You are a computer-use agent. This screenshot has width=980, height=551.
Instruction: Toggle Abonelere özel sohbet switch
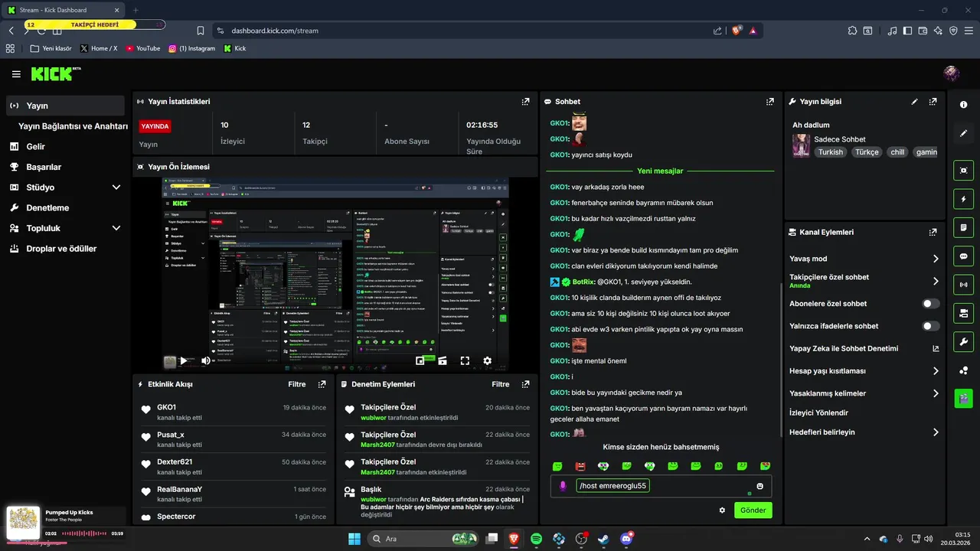[x=931, y=304]
